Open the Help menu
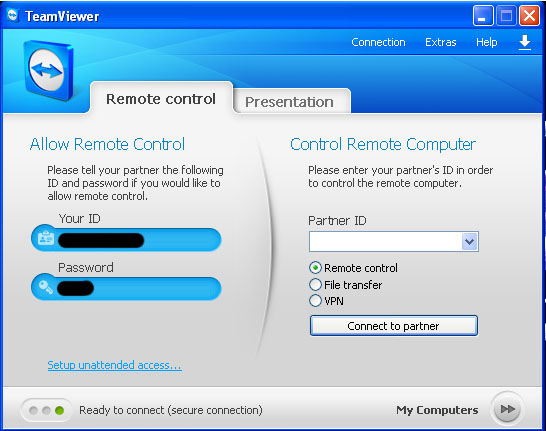 (486, 42)
